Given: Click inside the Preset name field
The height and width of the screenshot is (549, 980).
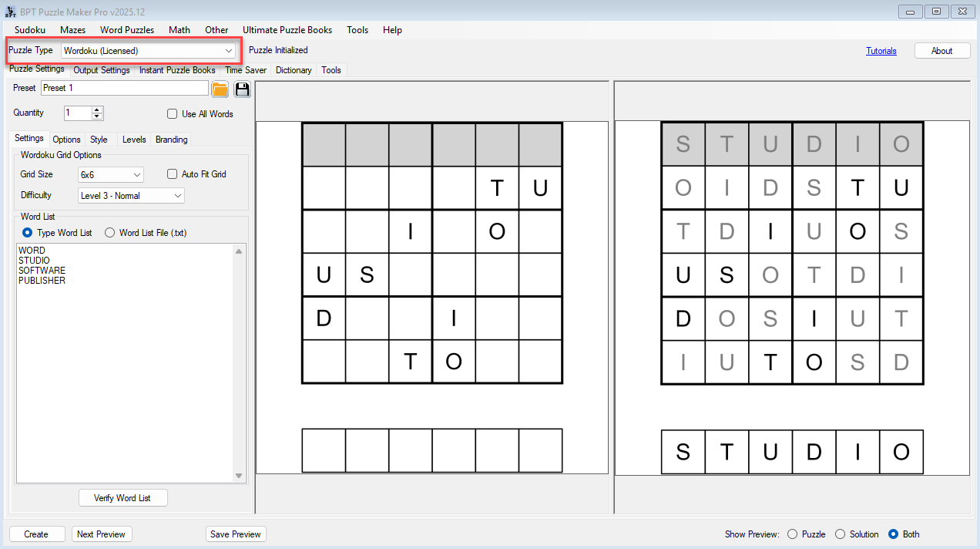Looking at the screenshot, I should (124, 88).
